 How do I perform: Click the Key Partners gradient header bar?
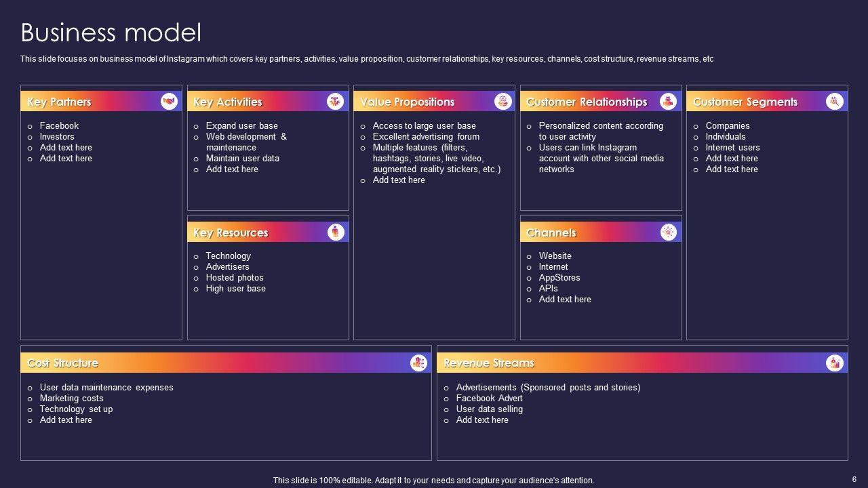tap(101, 102)
